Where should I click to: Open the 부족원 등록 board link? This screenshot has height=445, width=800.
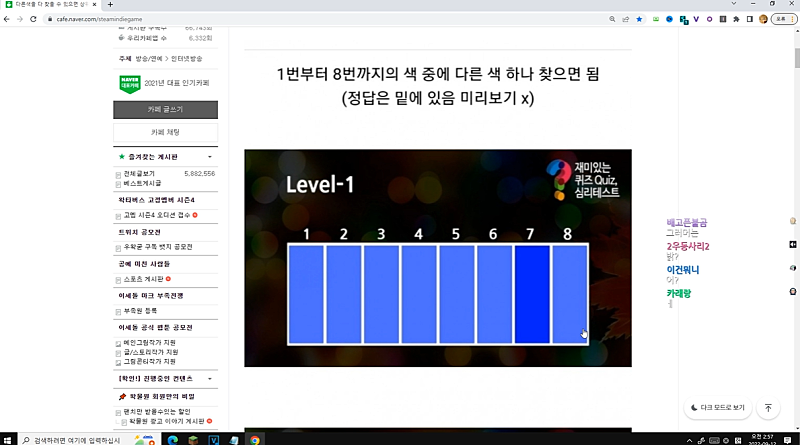click(140, 311)
